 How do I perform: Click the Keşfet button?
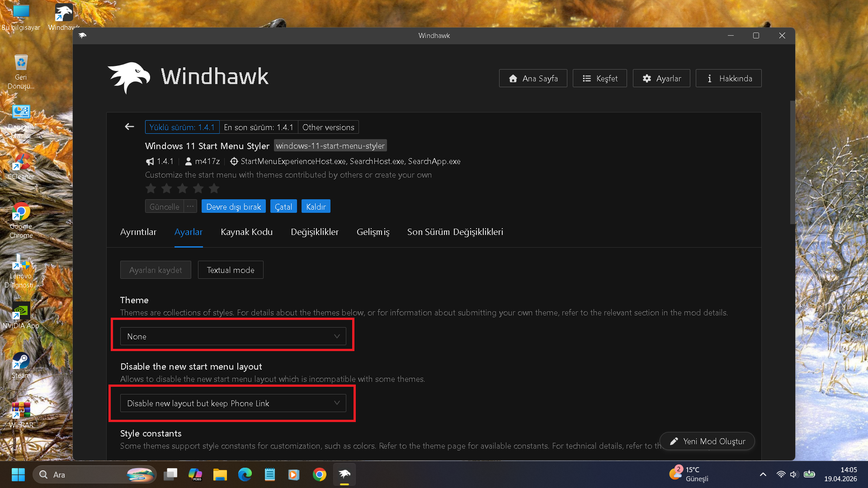599,78
